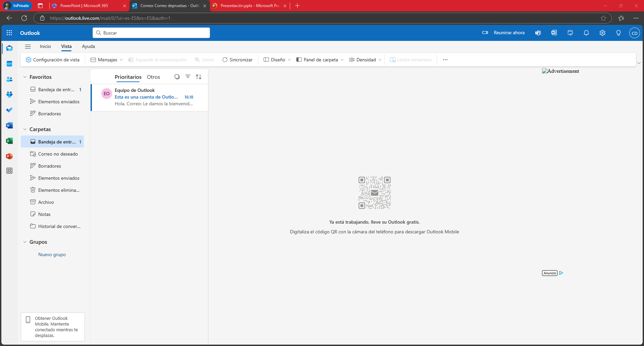Expand the Mensajes dropdown
Image resolution: width=644 pixels, height=346 pixels.
(x=107, y=60)
